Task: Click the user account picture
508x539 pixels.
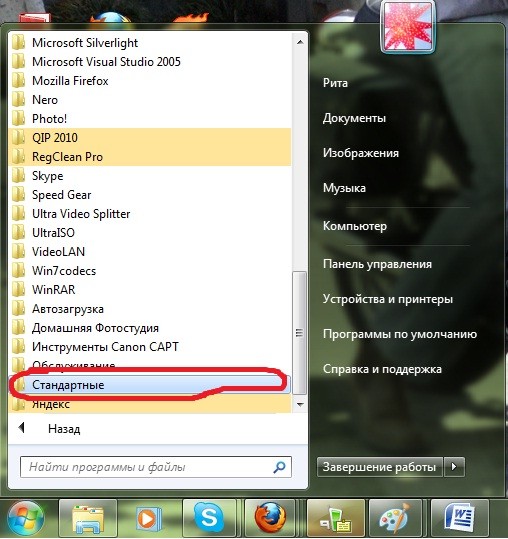Action: coord(408,26)
